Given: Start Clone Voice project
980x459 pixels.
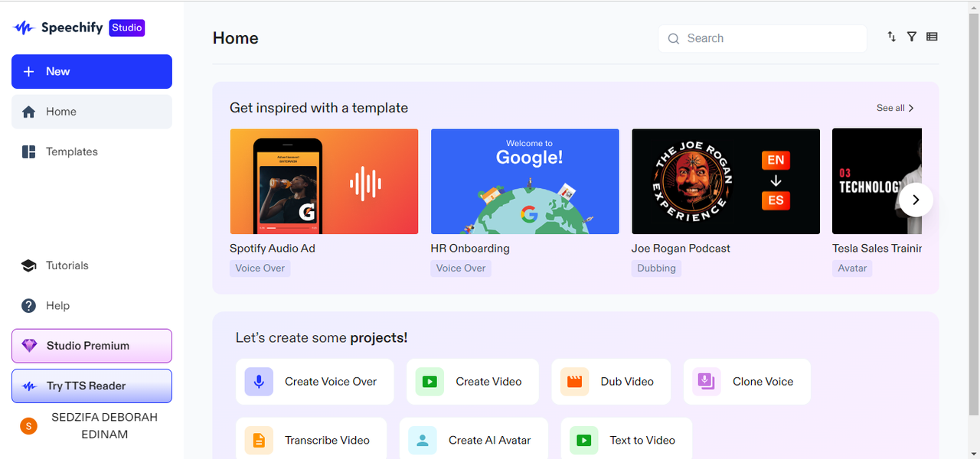Looking at the screenshot, I should (x=746, y=382).
